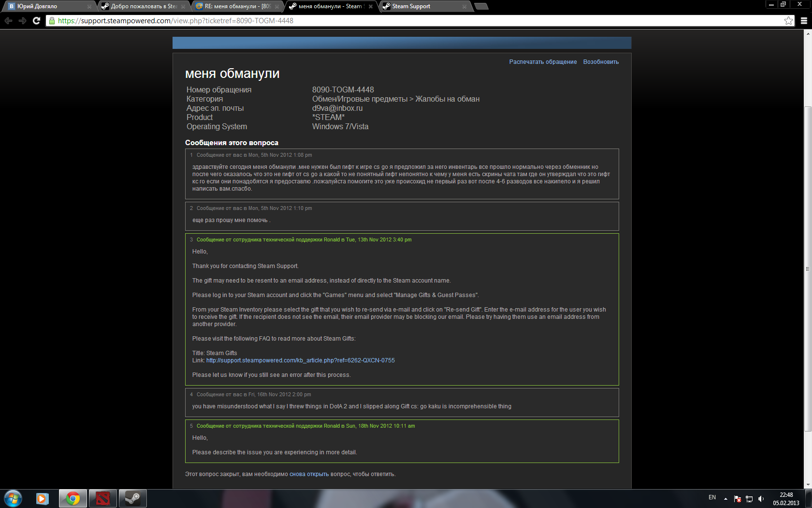Open the new tab button
Screen dimensions: 812x508
point(481,6)
